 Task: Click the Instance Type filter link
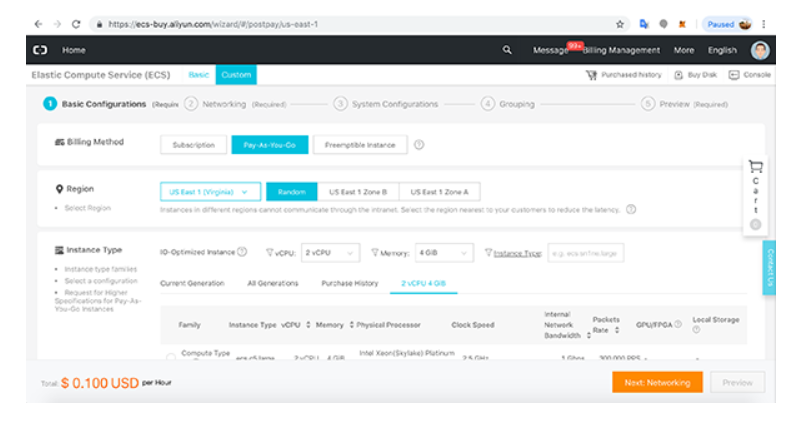517,253
